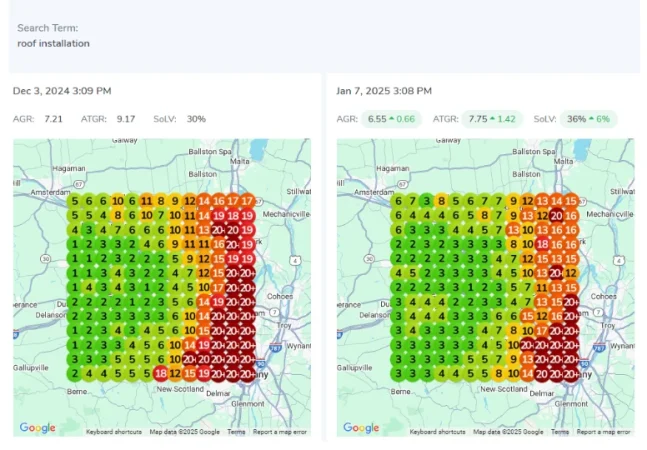Screen dimensions: 647x450
Task: Open Keyboard shortcuts on the left map
Action: click(x=115, y=432)
